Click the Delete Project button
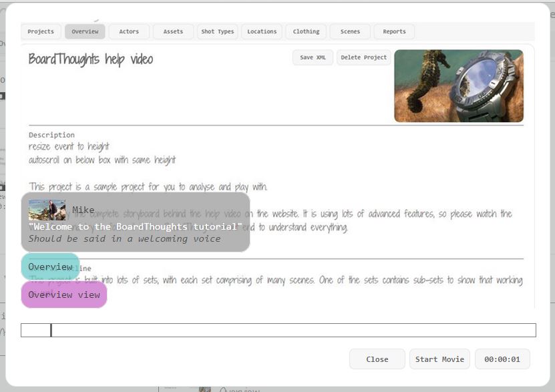The height and width of the screenshot is (392, 555). [x=363, y=57]
